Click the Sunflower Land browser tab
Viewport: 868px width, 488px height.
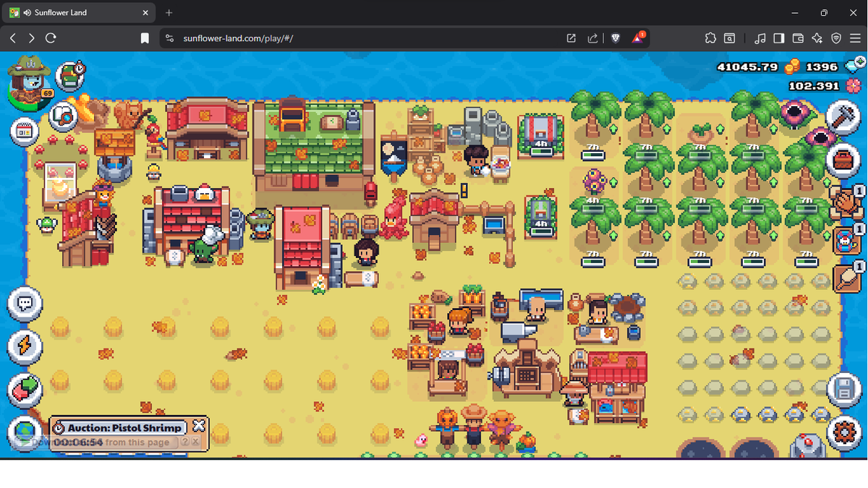(x=80, y=12)
